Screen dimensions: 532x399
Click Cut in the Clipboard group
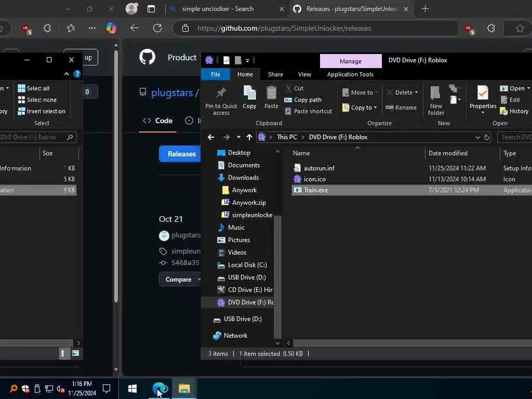click(x=295, y=88)
